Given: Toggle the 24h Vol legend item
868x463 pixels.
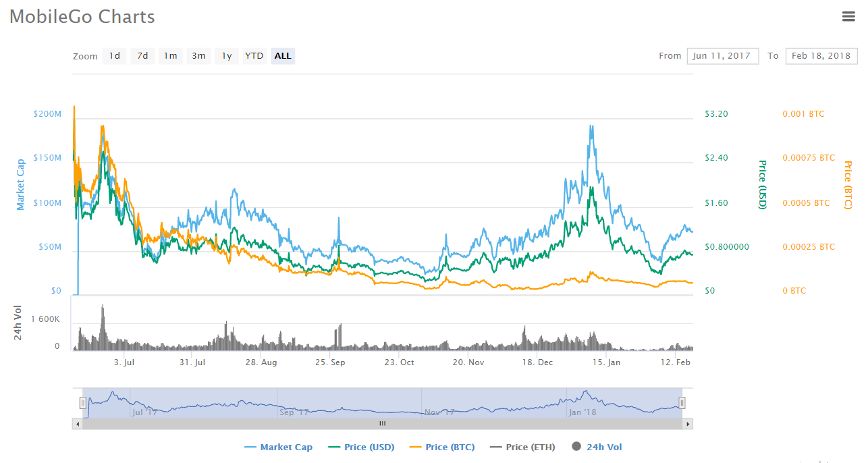Looking at the screenshot, I should click(x=597, y=447).
